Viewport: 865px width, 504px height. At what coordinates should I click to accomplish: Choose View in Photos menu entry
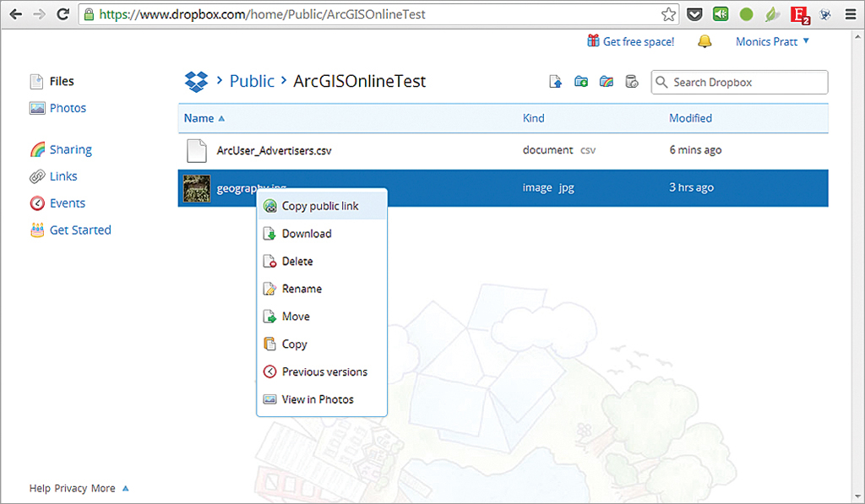[x=322, y=399]
